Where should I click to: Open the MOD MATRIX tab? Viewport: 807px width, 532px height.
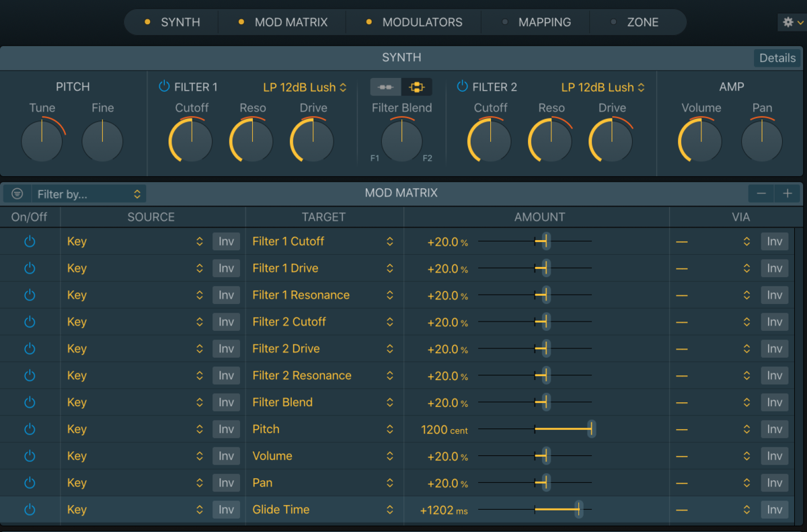click(283, 22)
